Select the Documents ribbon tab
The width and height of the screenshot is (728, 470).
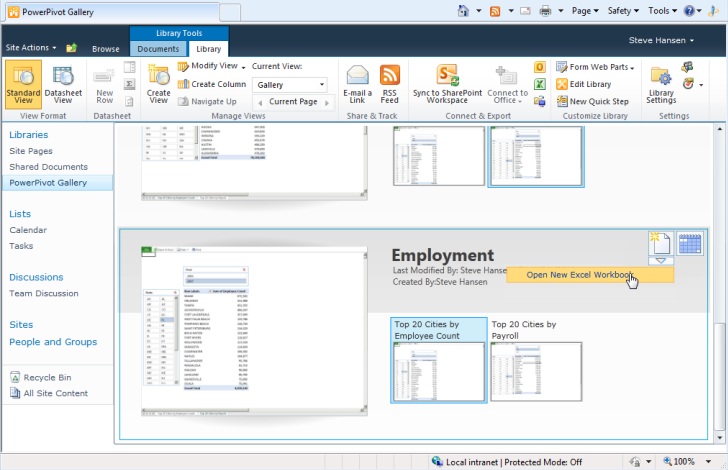(x=158, y=49)
